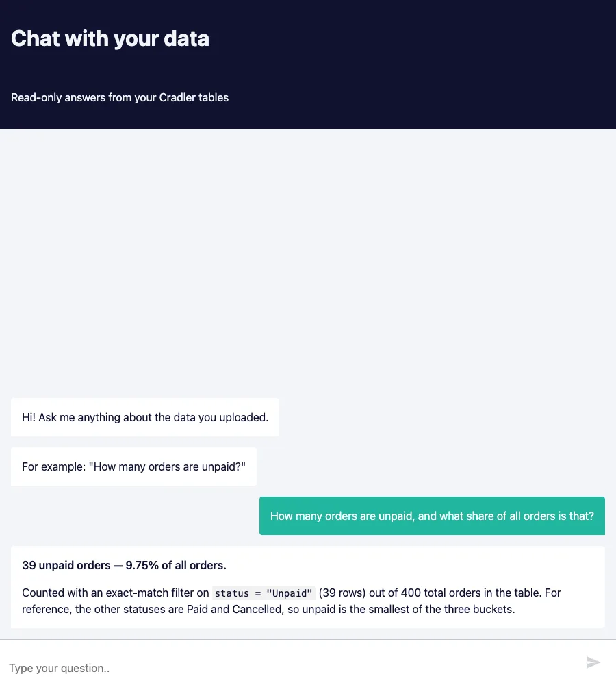Click the word "Cradler" in the subtitle
616x685 pixels.
177,97
